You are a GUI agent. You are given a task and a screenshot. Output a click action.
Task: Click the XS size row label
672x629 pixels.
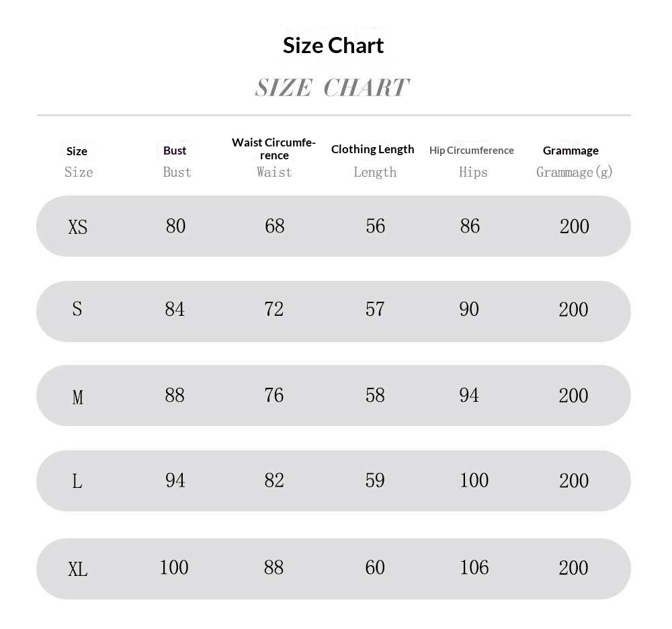[x=77, y=226]
